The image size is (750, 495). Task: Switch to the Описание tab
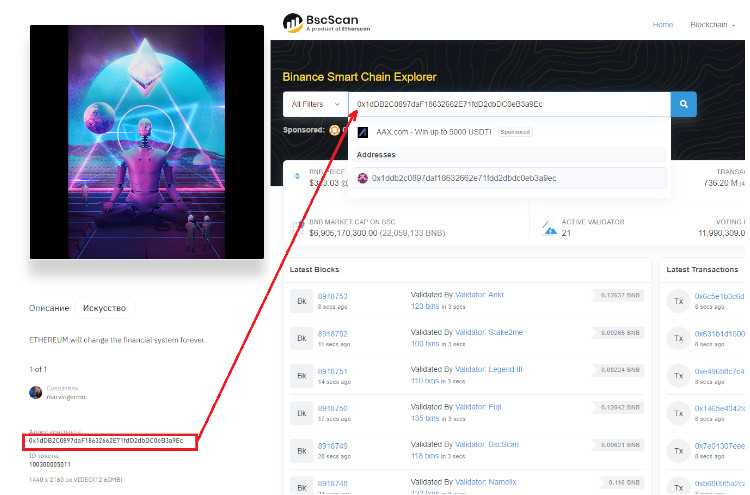click(x=49, y=308)
